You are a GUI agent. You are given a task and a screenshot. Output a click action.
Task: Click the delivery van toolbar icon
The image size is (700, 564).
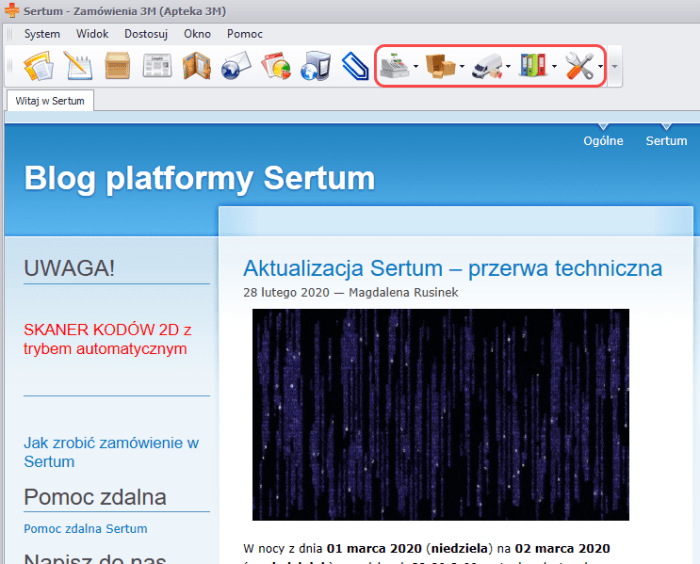(x=487, y=67)
